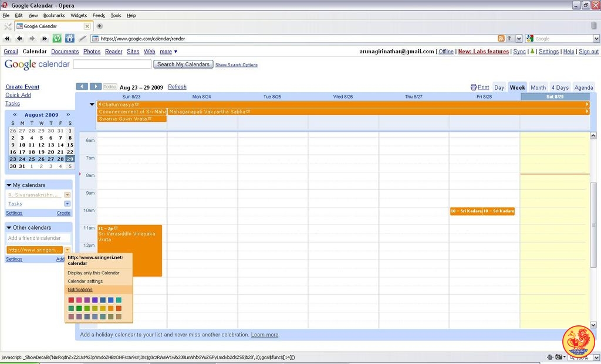601x364 pixels.
Task: Collapse the Other calendars section
Action: coord(9,227)
